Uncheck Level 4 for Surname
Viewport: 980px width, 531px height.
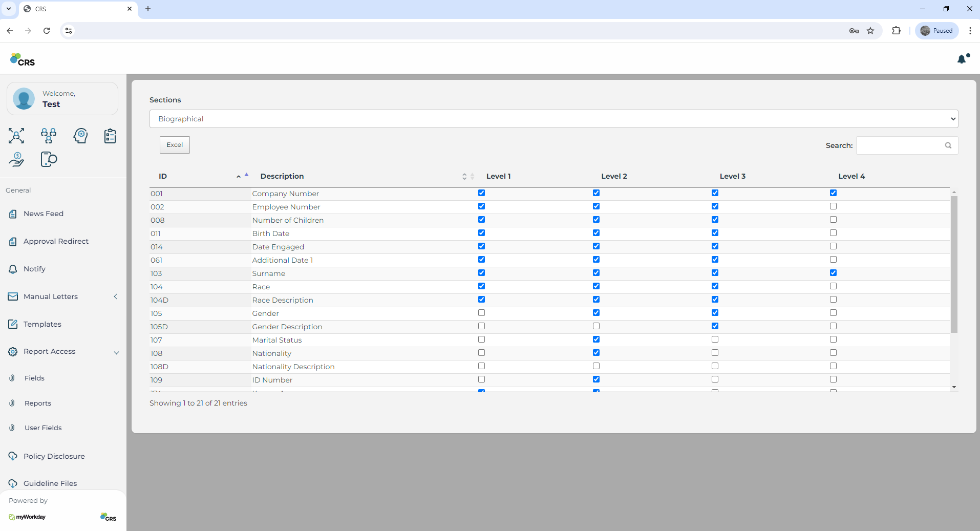click(x=833, y=273)
